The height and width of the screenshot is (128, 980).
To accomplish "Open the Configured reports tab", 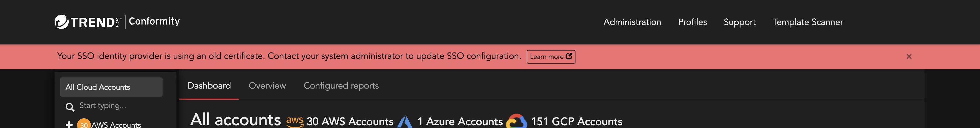I will [x=341, y=86].
